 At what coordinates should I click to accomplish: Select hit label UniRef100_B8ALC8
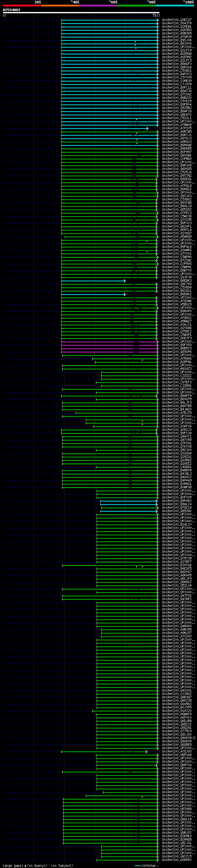(x=176, y=206)
